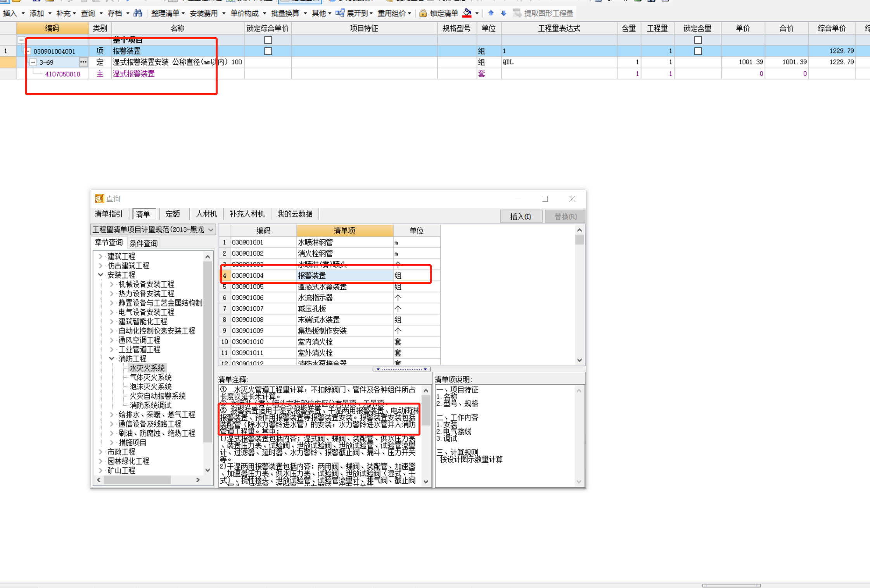Click the QDL quantity expression cell

tap(559, 62)
